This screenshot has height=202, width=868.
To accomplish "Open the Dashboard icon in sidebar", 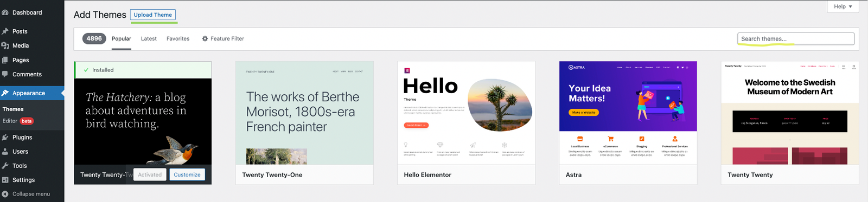I will click(5, 12).
